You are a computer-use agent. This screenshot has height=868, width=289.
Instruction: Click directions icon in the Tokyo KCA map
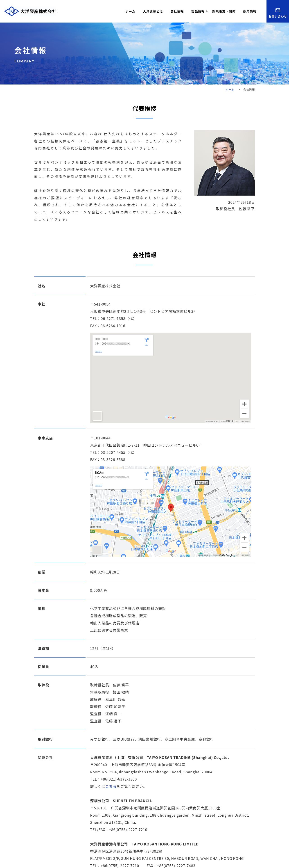tap(146, 474)
